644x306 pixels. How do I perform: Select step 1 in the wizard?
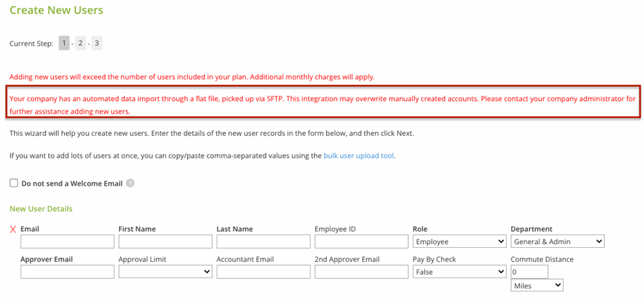click(64, 44)
